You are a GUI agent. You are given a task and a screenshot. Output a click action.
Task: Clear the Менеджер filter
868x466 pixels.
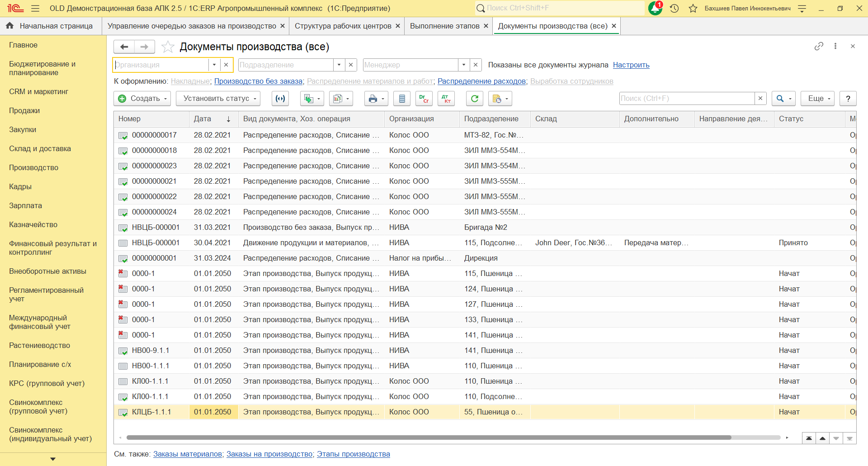click(x=476, y=65)
